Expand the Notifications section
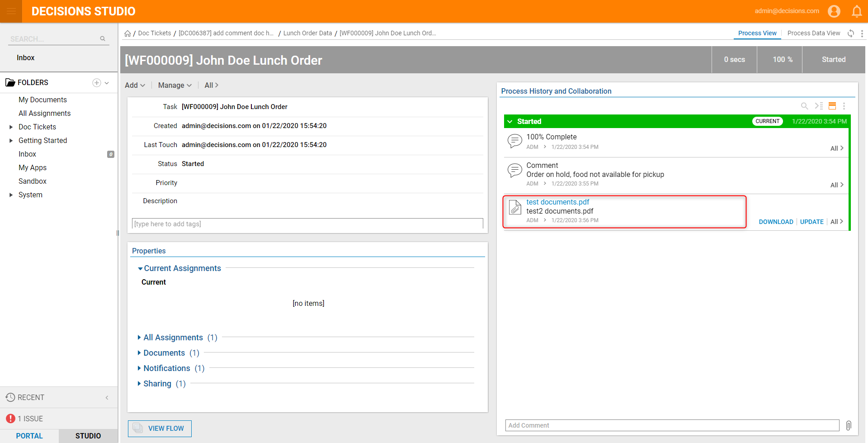 139,368
